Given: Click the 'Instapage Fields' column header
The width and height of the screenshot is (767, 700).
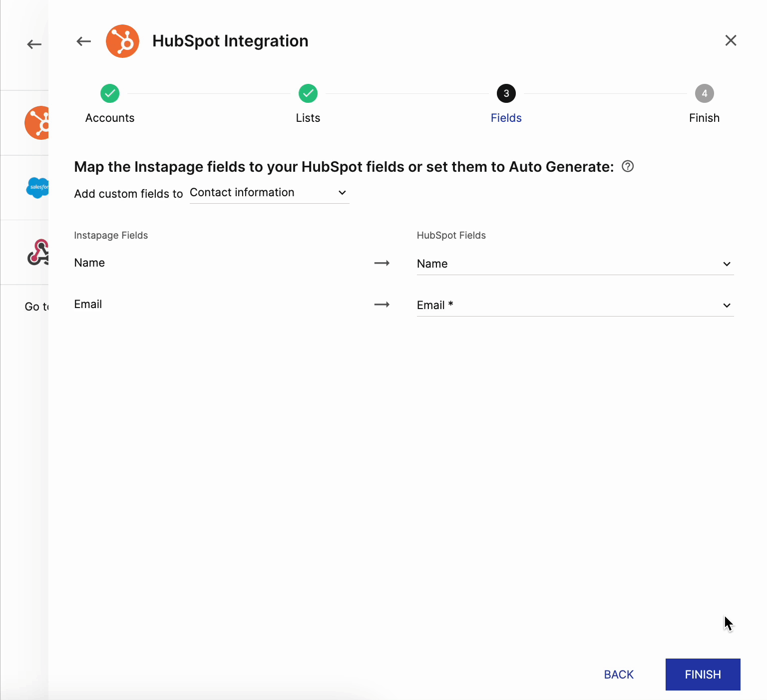Looking at the screenshot, I should (111, 235).
